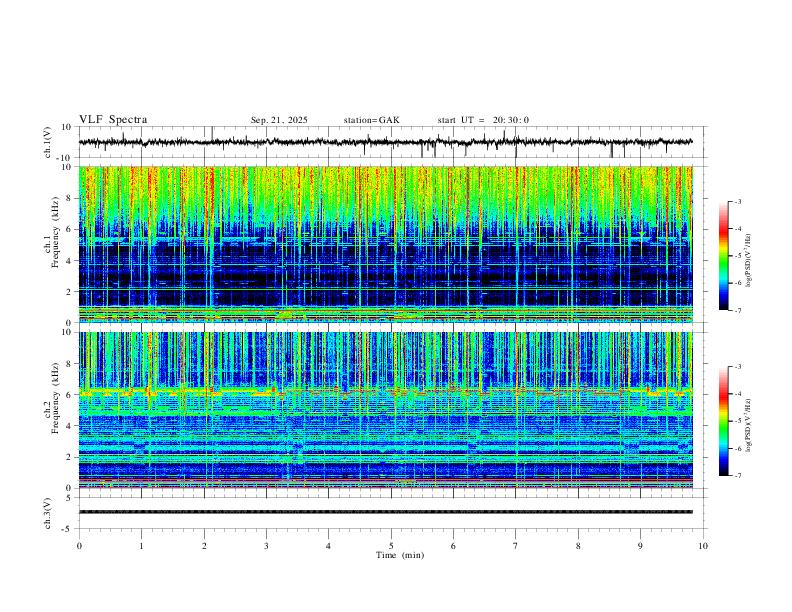792x612 pixels.
Task: Click the "6" kHz tick of ch.2 spectrogram
Action: pyautogui.click(x=70, y=395)
